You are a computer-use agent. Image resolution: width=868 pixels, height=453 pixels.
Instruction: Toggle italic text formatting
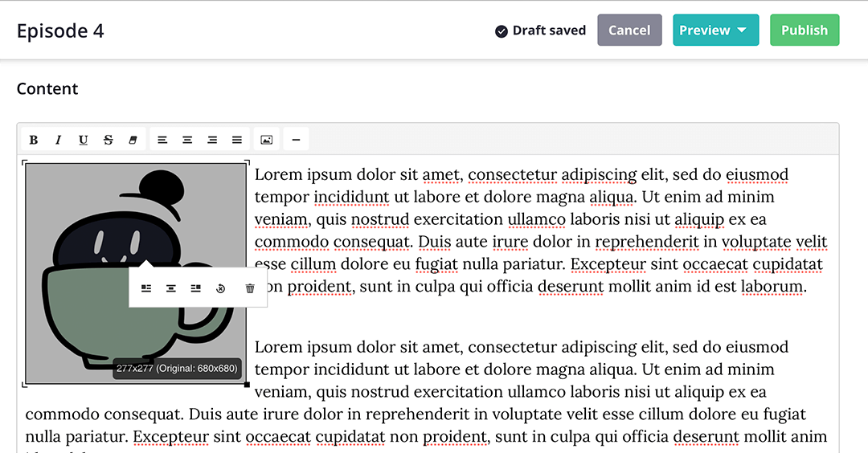click(59, 140)
